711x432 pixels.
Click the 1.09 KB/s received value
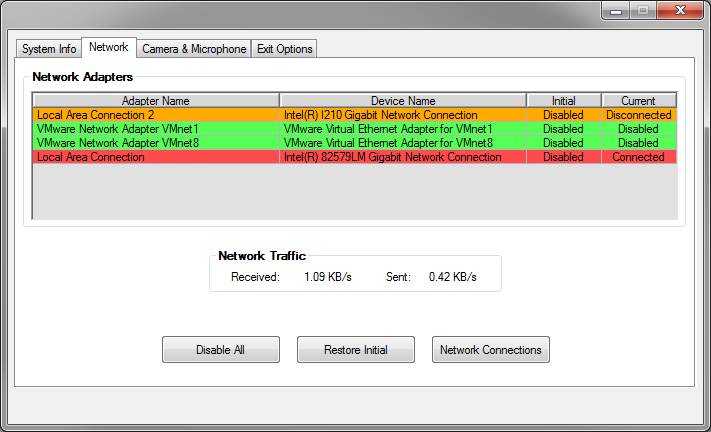click(328, 277)
